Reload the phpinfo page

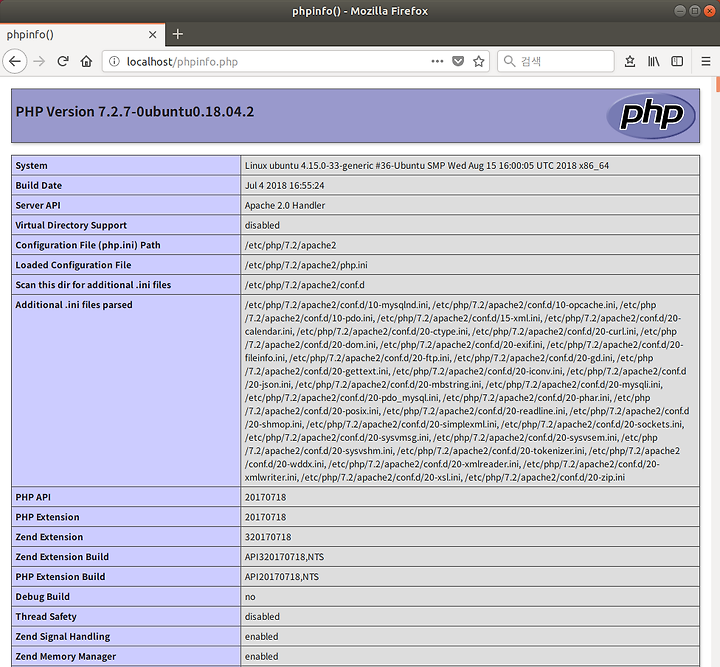click(63, 62)
